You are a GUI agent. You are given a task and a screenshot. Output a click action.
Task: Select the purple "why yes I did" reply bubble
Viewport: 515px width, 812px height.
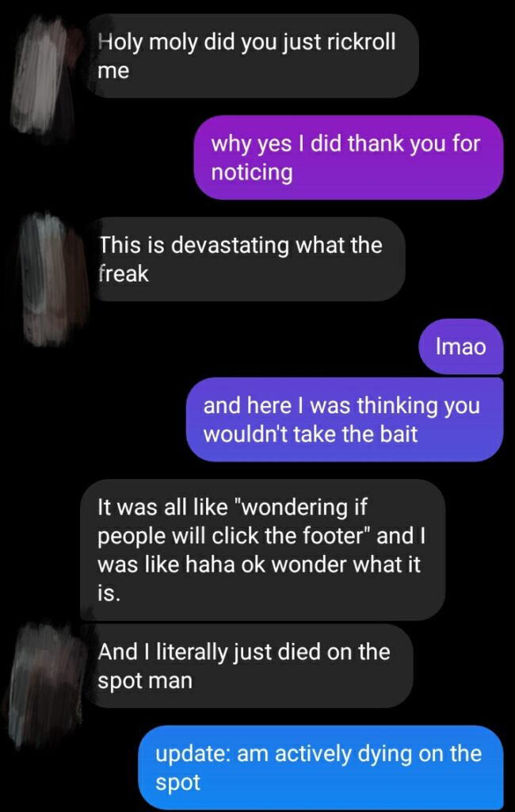(349, 158)
